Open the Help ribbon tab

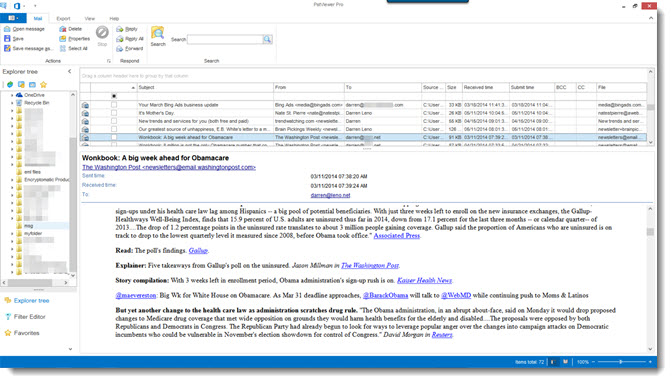(x=114, y=18)
